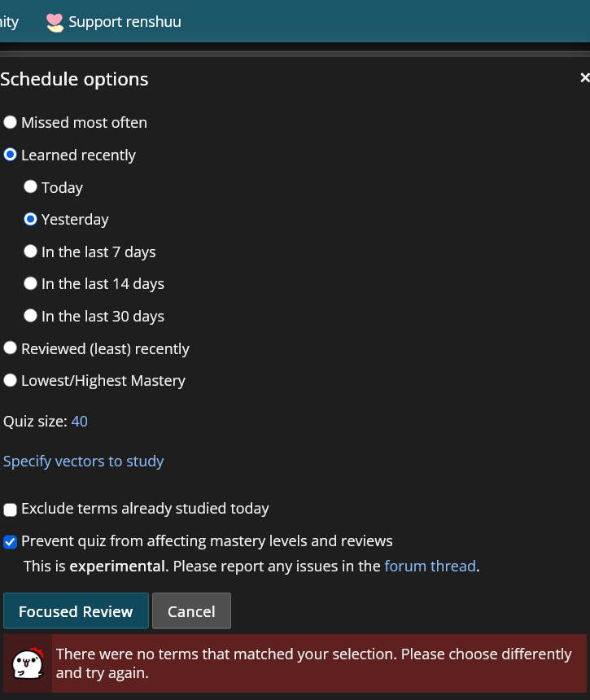Uncheck Prevent quiz from affecting mastery levels

(x=10, y=542)
